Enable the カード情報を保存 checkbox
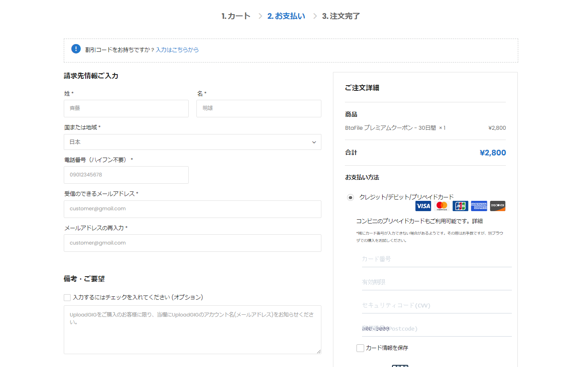588x367 pixels. 360,348
